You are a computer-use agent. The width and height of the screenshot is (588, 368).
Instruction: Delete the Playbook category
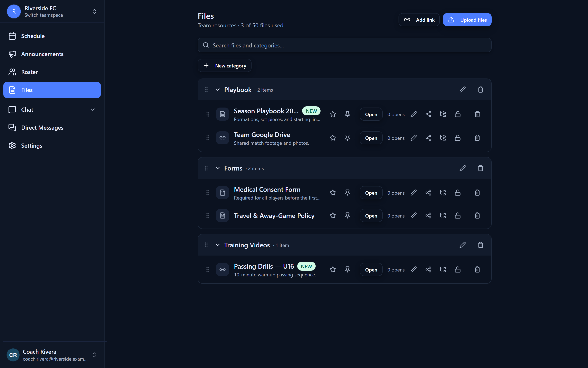tap(480, 90)
